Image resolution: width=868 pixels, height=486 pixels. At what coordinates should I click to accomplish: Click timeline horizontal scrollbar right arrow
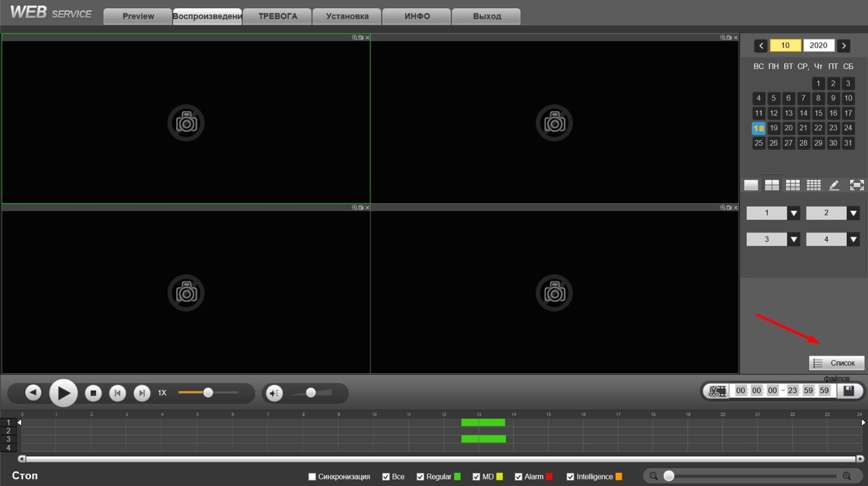(861, 459)
